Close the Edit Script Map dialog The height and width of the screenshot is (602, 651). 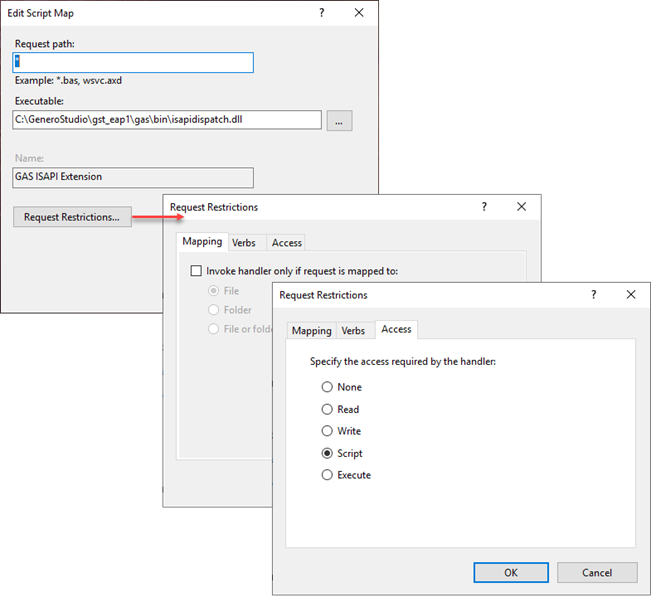[359, 13]
